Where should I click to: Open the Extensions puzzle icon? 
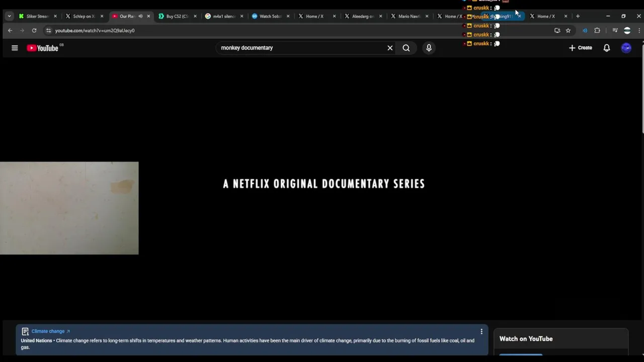(597, 31)
